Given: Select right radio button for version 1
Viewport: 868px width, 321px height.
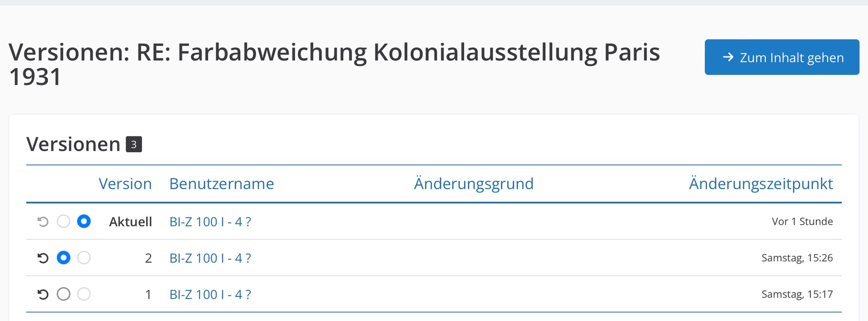Looking at the screenshot, I should pyautogui.click(x=84, y=294).
